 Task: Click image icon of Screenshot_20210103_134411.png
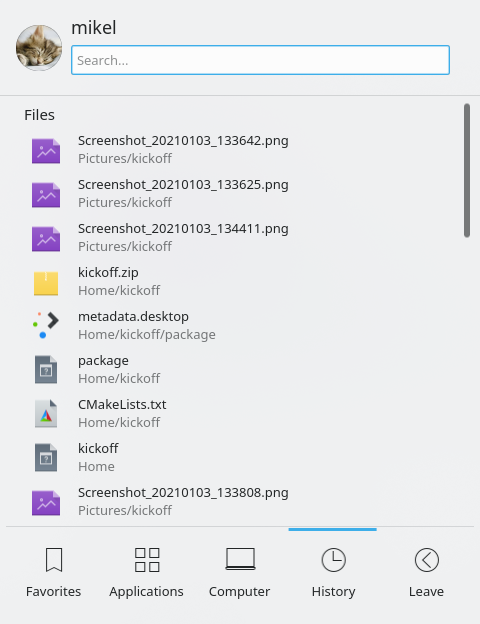click(x=46, y=239)
